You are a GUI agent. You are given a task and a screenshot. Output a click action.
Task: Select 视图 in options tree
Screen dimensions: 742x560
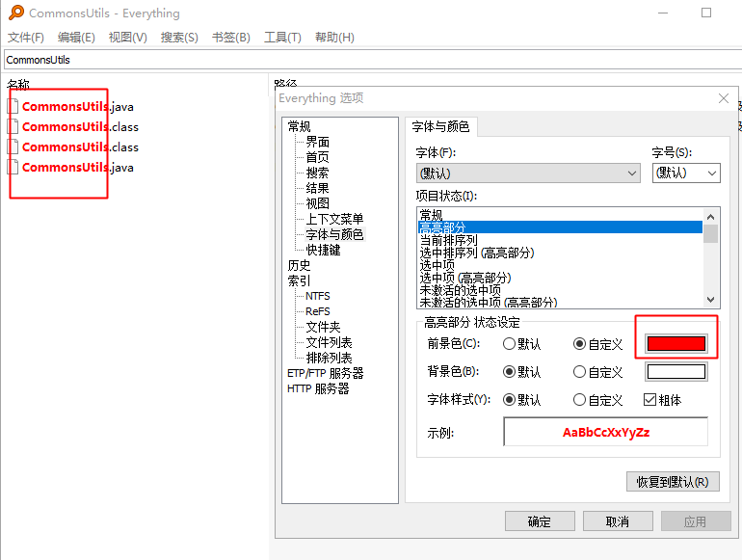318,203
